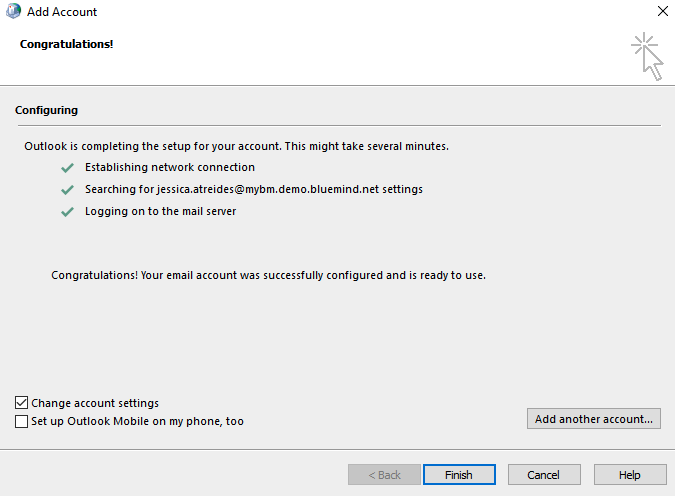Image resolution: width=675 pixels, height=496 pixels.
Task: Enable Set up Outlook Mobile on my phone
Action: [22, 421]
